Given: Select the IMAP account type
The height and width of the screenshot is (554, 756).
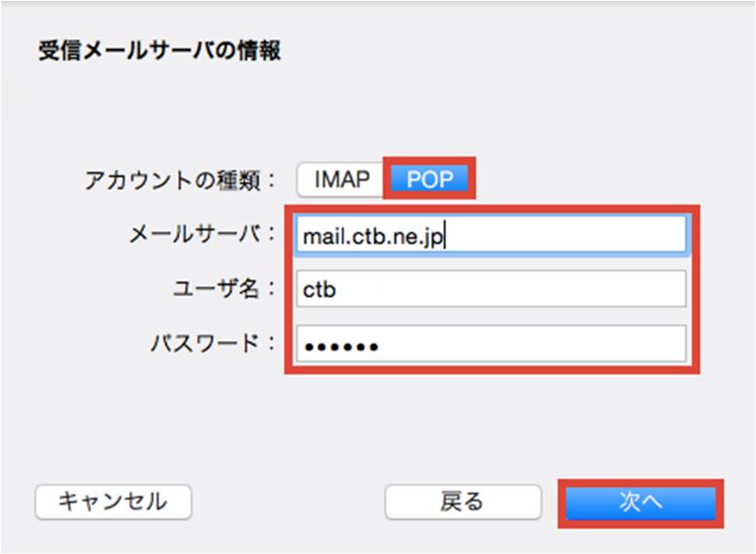Looking at the screenshot, I should pos(342,179).
